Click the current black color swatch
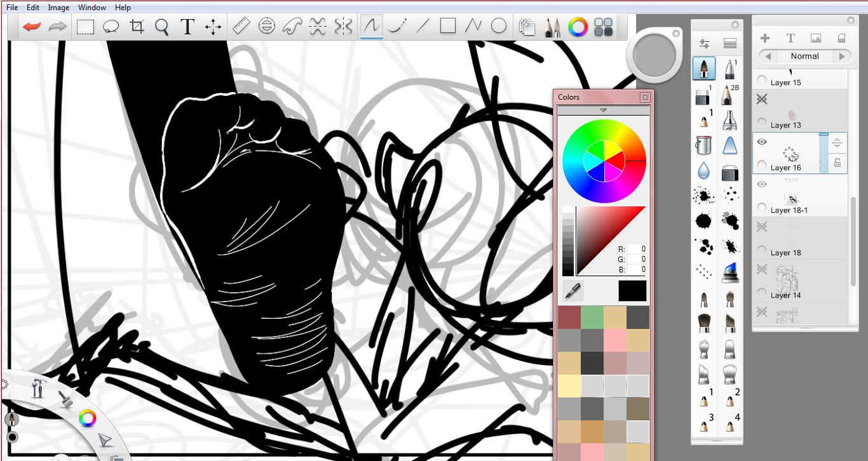This screenshot has height=461, width=868. click(632, 291)
